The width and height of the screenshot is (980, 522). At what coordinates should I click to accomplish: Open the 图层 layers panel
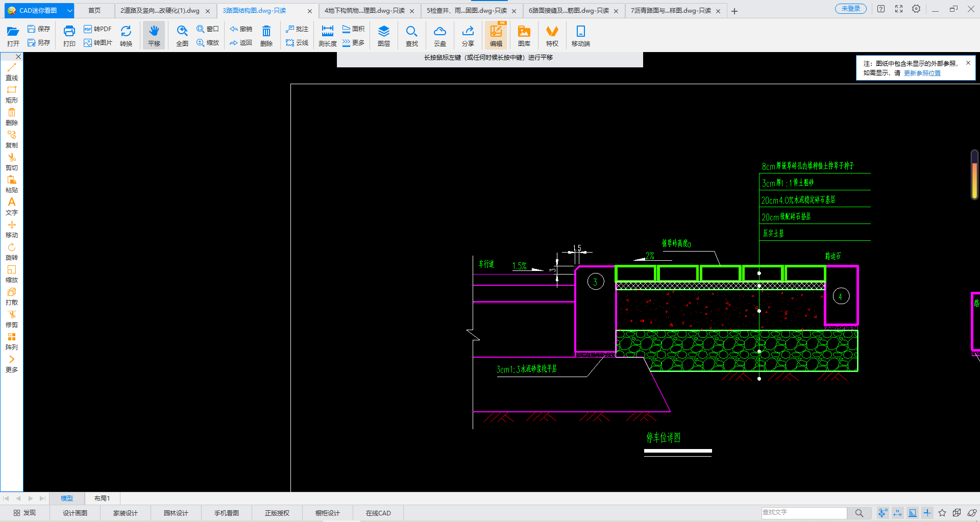[x=384, y=35]
